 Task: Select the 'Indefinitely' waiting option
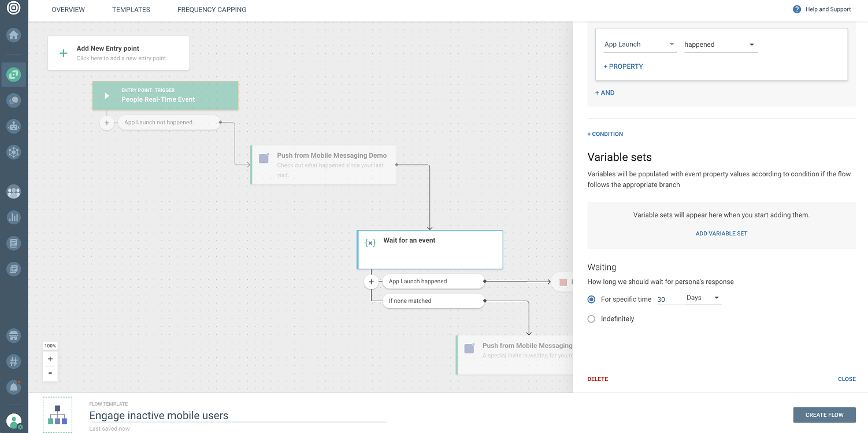pyautogui.click(x=591, y=319)
